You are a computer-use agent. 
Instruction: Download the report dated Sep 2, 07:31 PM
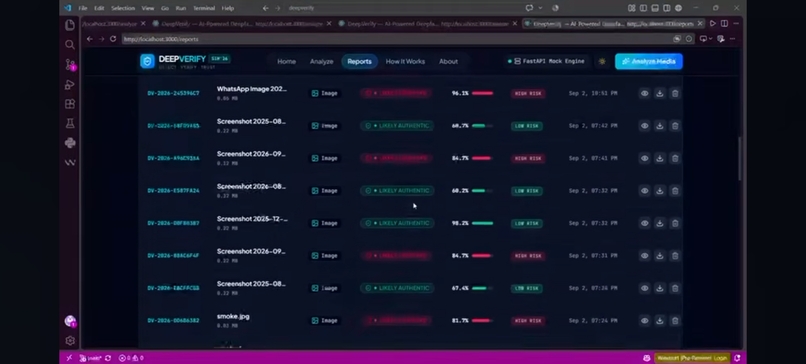[x=660, y=256]
